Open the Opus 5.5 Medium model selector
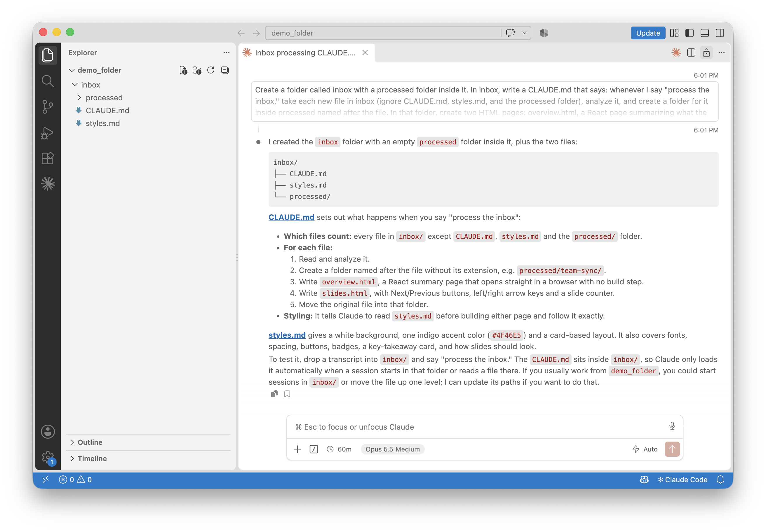The width and height of the screenshot is (766, 532). (x=392, y=449)
